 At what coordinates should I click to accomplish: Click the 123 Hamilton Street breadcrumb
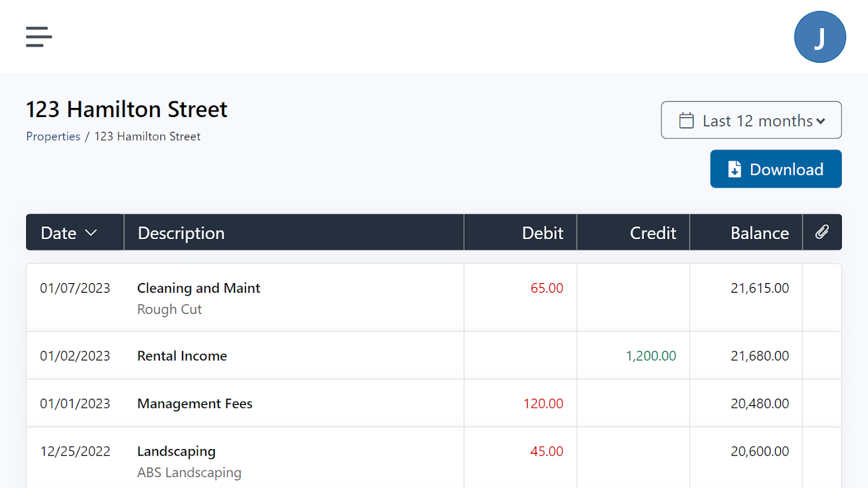(x=147, y=137)
